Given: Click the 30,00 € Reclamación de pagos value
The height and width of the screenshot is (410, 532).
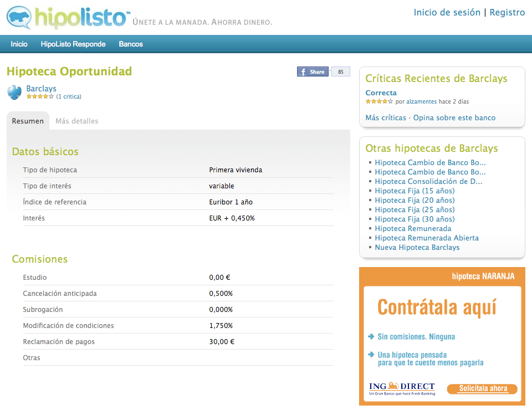Looking at the screenshot, I should [222, 341].
